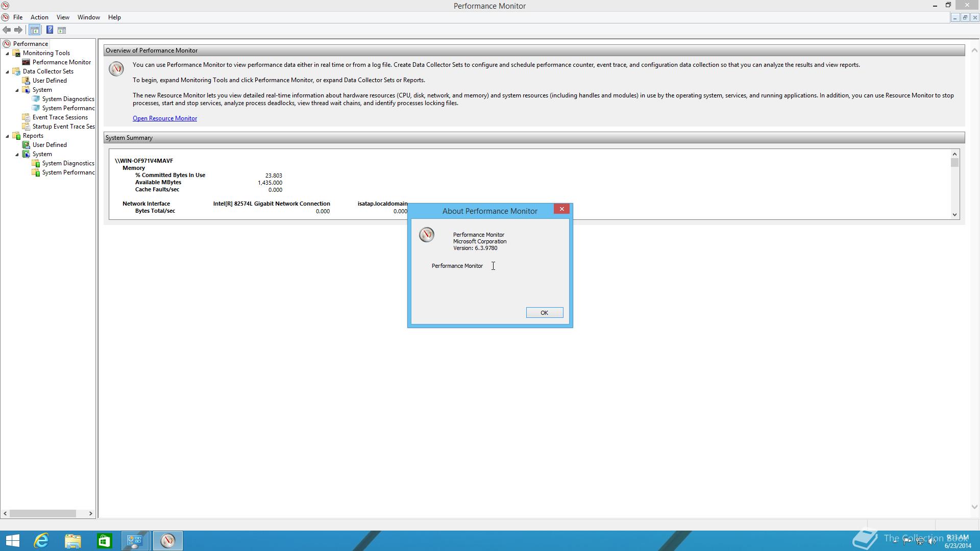
Task: Click System Diagnostics report folder icon
Action: pos(36,163)
